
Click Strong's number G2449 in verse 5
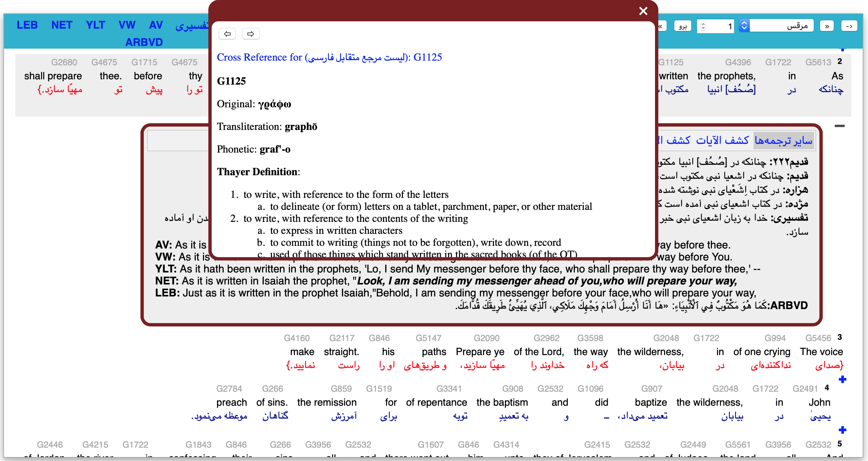693,445
